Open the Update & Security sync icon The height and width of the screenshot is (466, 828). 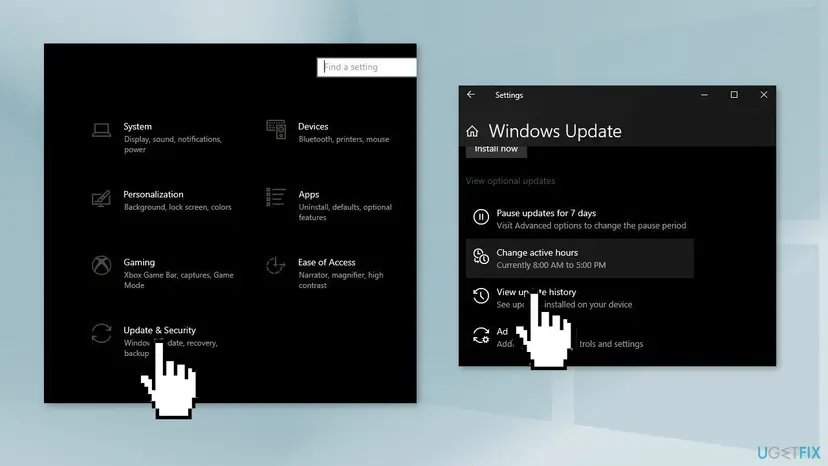coord(101,333)
